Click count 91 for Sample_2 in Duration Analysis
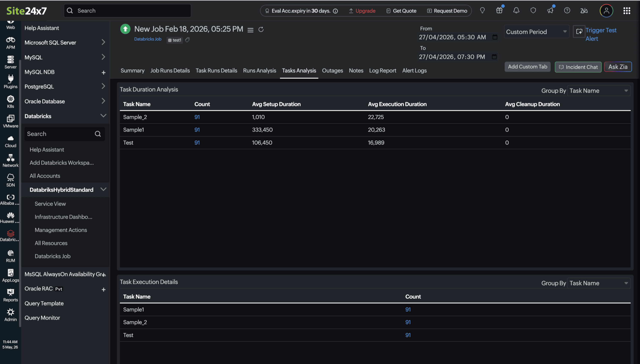The height and width of the screenshot is (364, 640). tap(197, 117)
